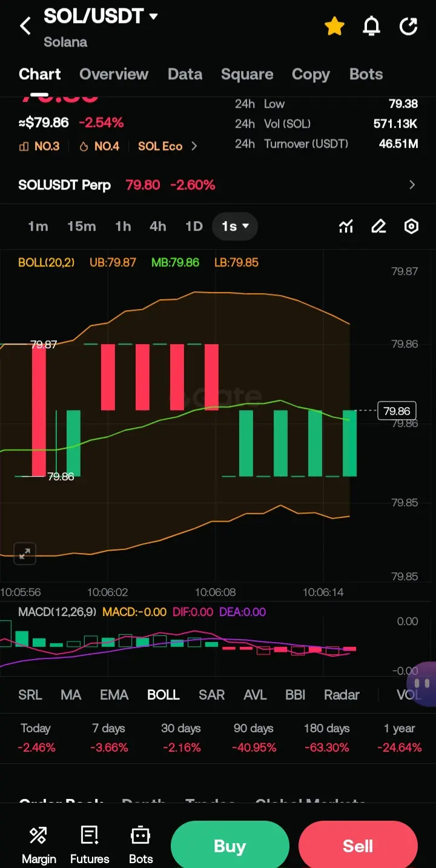This screenshot has height=868, width=436.
Task: Tap the 10:06:08 time axis label
Action: tap(216, 592)
